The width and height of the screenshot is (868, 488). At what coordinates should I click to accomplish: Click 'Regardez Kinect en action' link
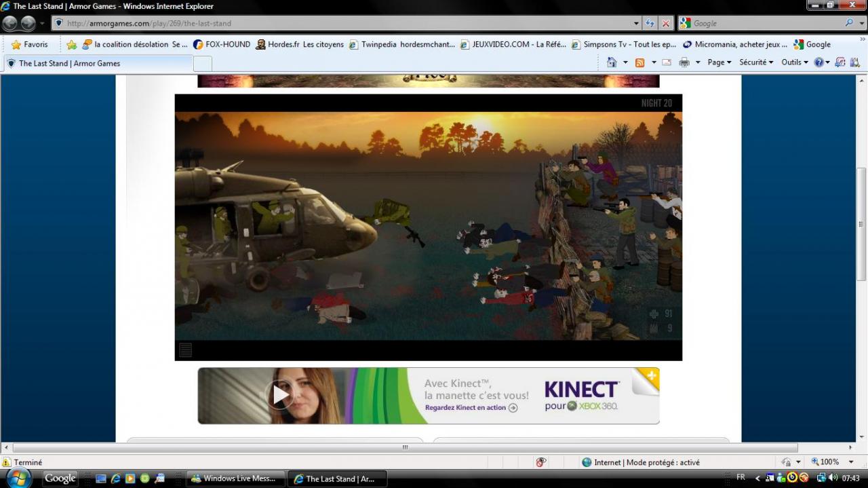tap(471, 407)
